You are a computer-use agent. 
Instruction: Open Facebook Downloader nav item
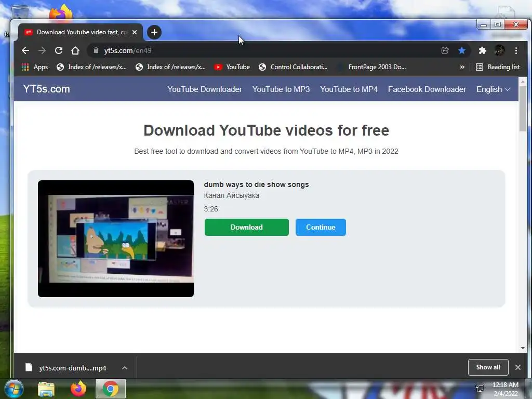pyautogui.click(x=427, y=89)
